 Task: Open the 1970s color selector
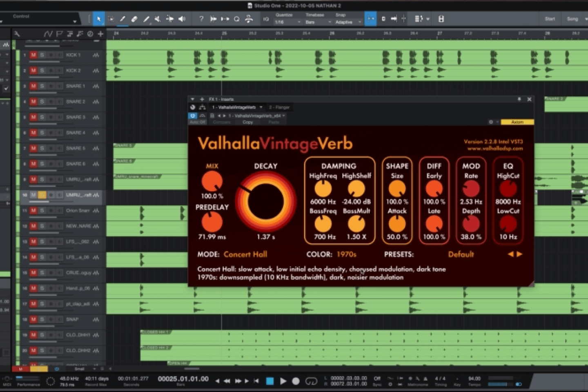[346, 254]
